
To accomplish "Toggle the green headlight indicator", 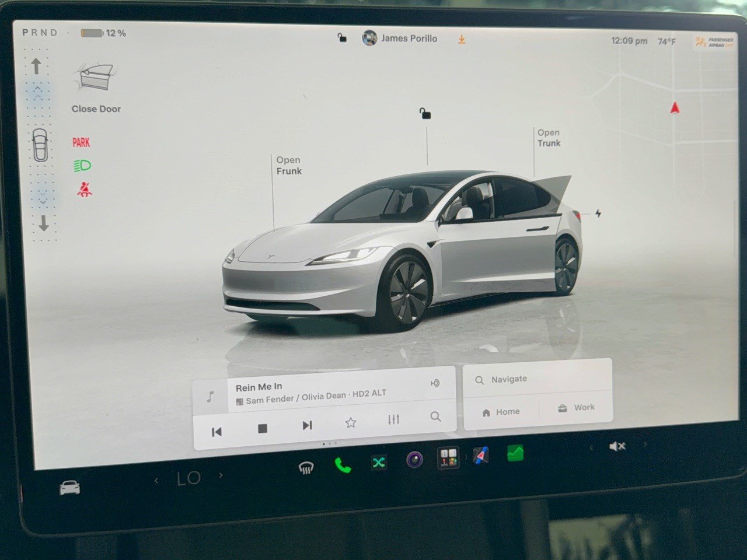I will [x=82, y=166].
